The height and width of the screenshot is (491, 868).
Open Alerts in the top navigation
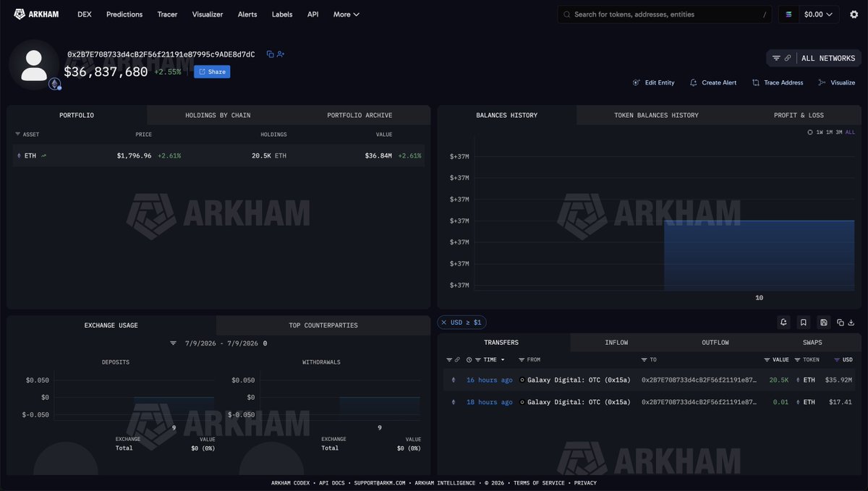(247, 14)
